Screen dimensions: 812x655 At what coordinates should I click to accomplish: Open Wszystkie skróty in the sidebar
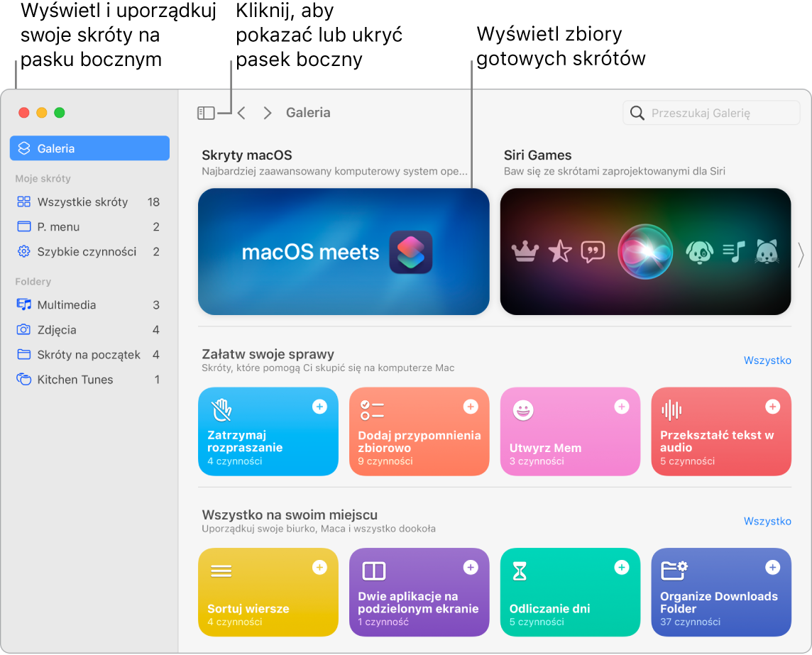click(x=89, y=202)
